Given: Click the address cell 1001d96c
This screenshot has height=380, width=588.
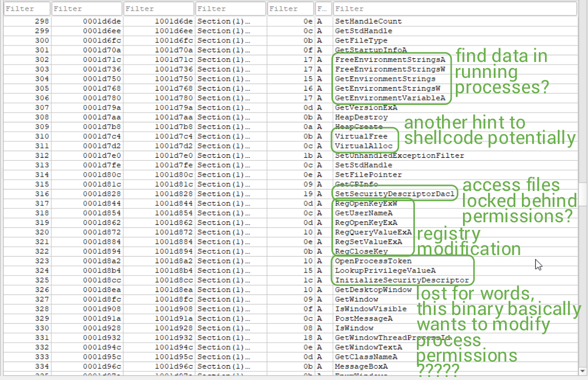Looking at the screenshot, I should coord(174,366).
